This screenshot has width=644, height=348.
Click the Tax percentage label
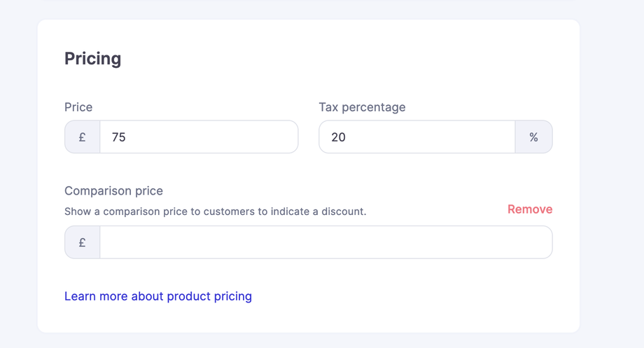[362, 107]
